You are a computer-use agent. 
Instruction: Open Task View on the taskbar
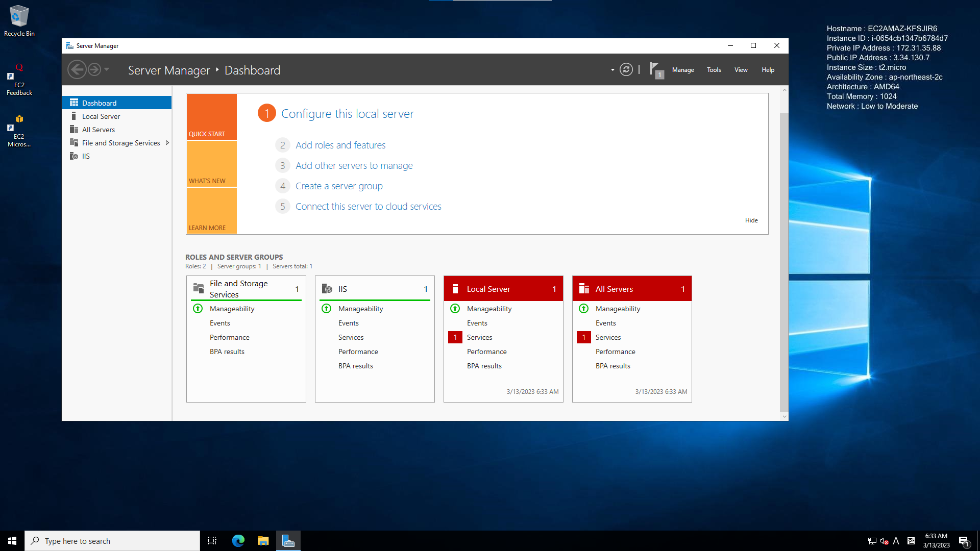[212, 541]
